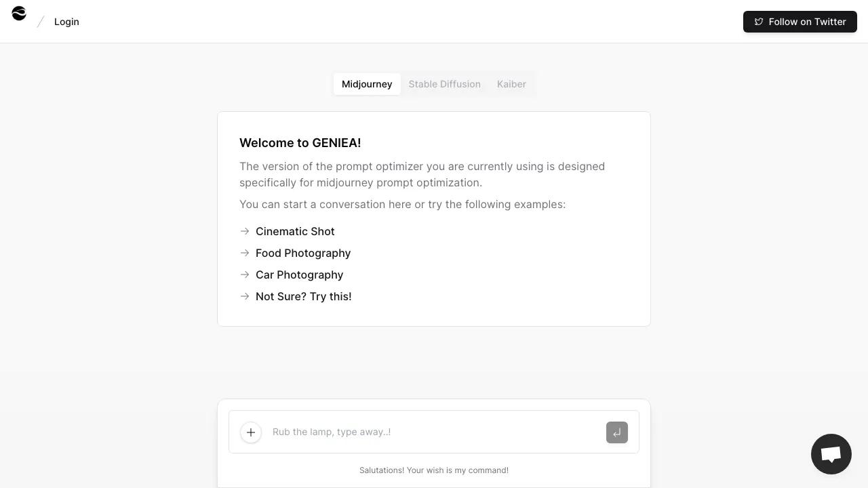868x488 pixels.
Task: Click the GENIEA logo icon
Action: tap(19, 14)
